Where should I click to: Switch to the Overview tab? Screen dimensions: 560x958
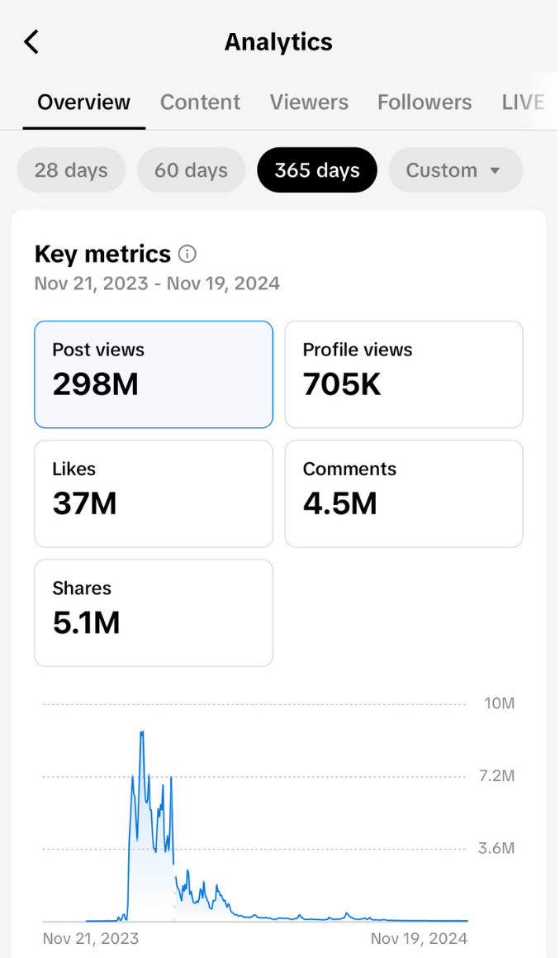pos(83,102)
